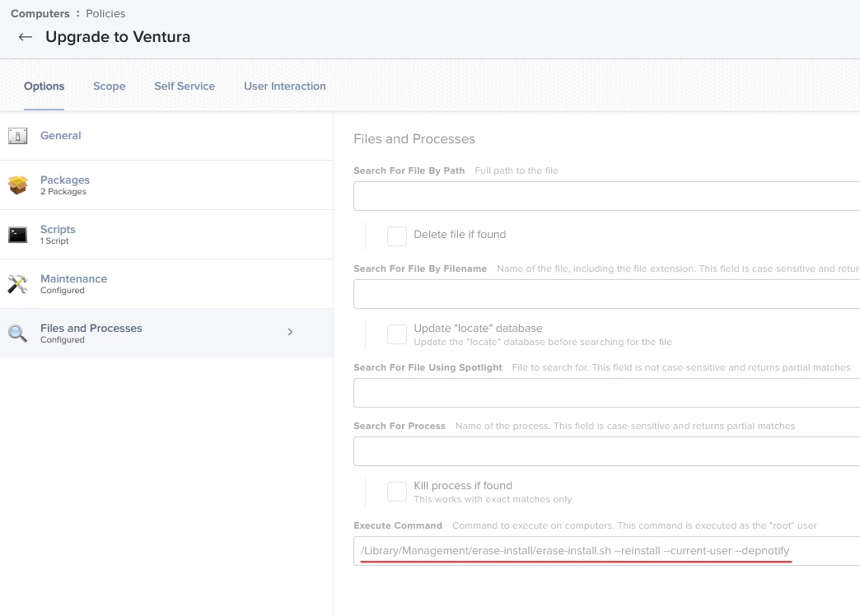
Task: Open the Packages payload section
Action: (166, 184)
